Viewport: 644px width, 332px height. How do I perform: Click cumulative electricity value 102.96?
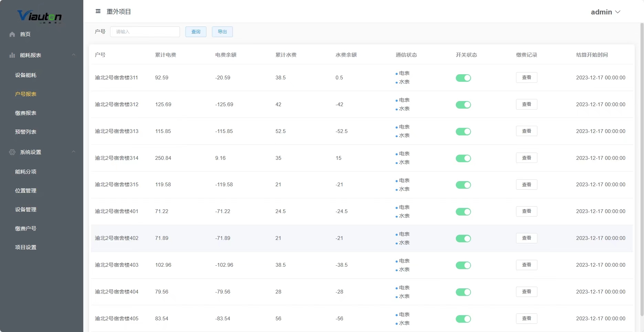pyautogui.click(x=163, y=265)
